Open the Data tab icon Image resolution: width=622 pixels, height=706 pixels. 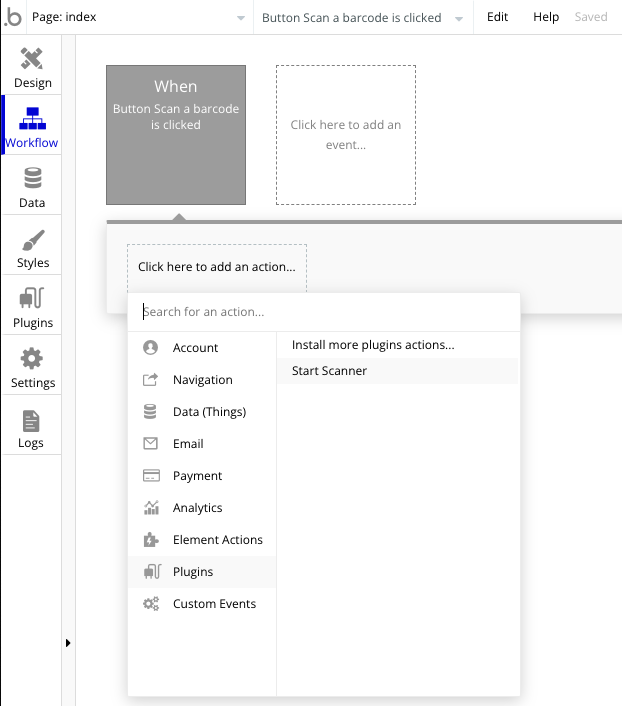(32, 178)
